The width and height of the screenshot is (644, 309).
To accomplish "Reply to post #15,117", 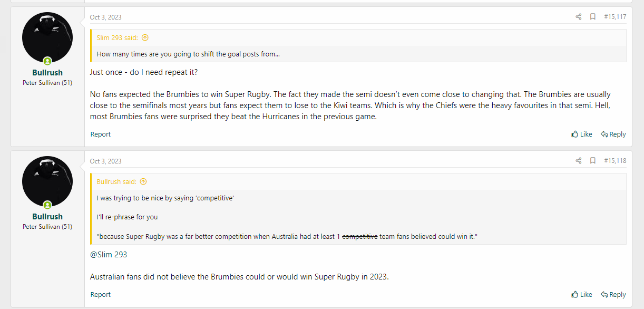I will click(x=613, y=134).
